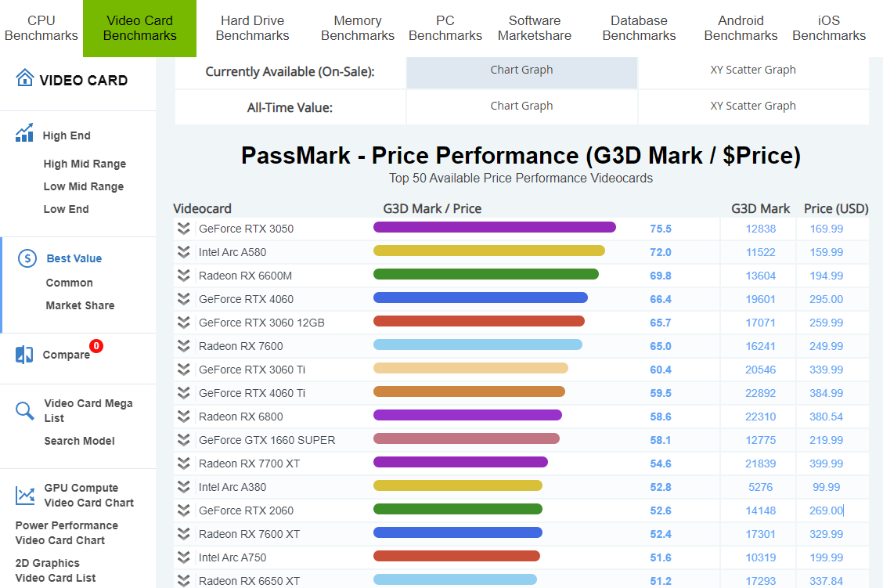
Task: Open the Database Benchmarks tab
Action: tap(640, 28)
